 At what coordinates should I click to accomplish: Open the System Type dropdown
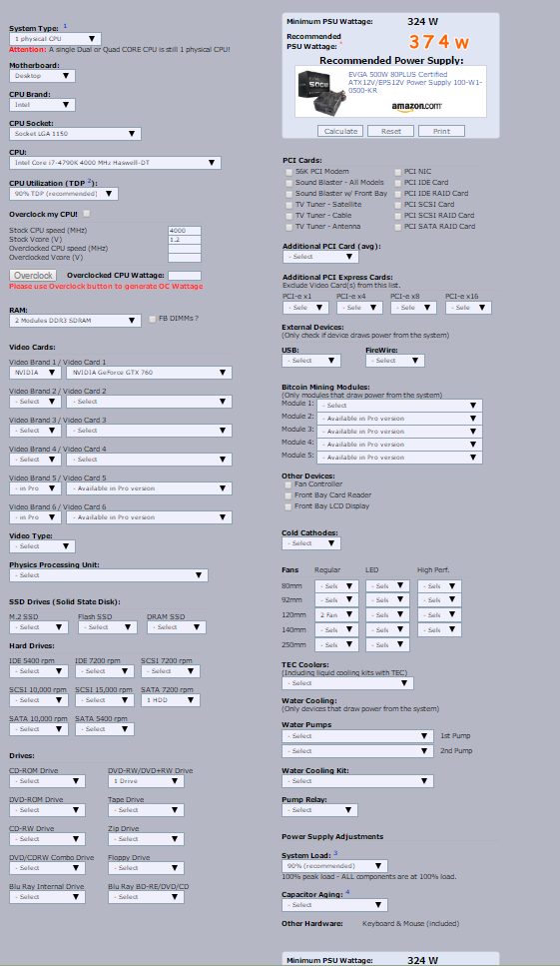55,39
